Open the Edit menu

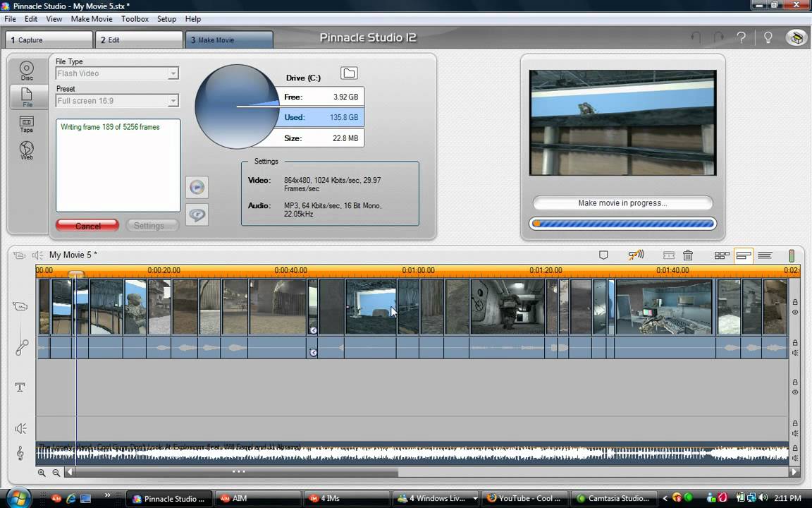(31, 18)
